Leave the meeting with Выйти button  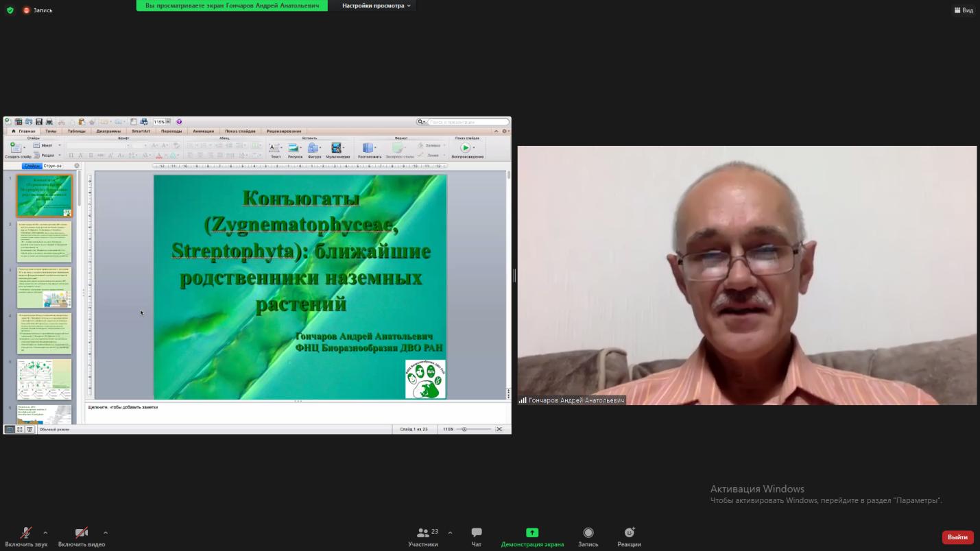click(x=957, y=537)
